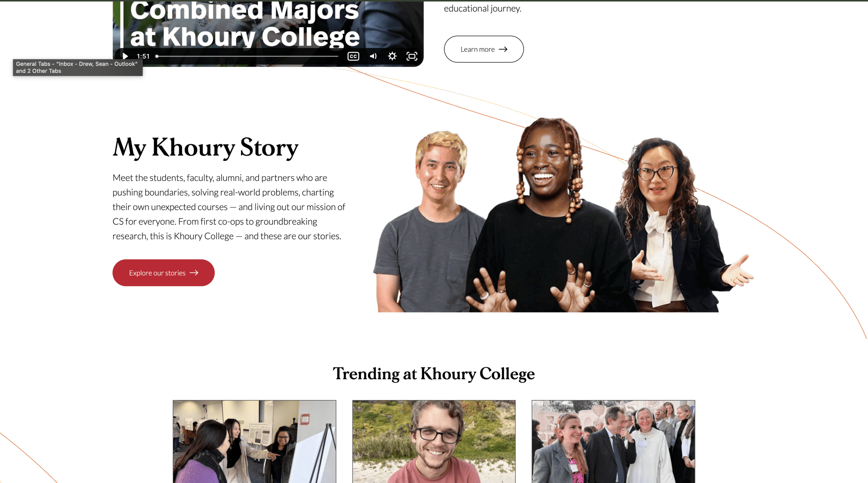The height and width of the screenshot is (483, 868).
Task: Open trending story with crowd in formal wear
Action: pos(613,441)
